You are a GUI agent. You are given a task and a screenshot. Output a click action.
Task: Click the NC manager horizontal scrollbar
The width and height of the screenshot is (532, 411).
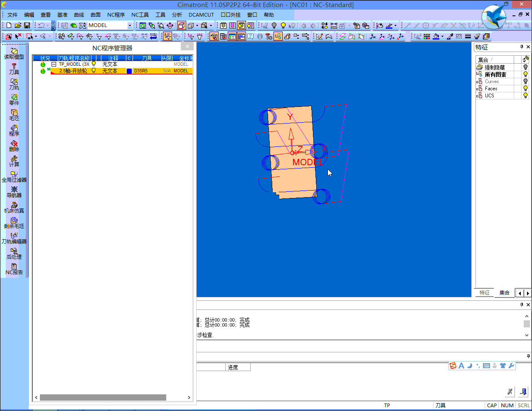[103, 397]
